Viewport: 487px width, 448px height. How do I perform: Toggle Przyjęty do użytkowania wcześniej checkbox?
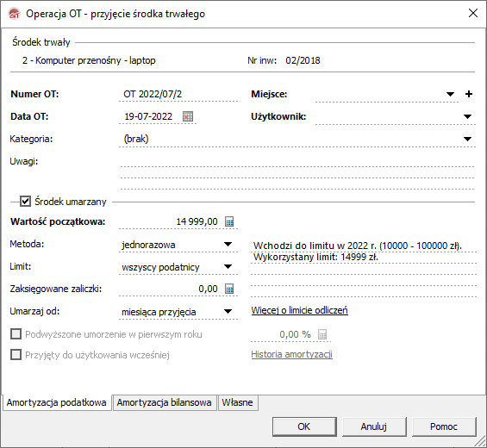point(16,355)
